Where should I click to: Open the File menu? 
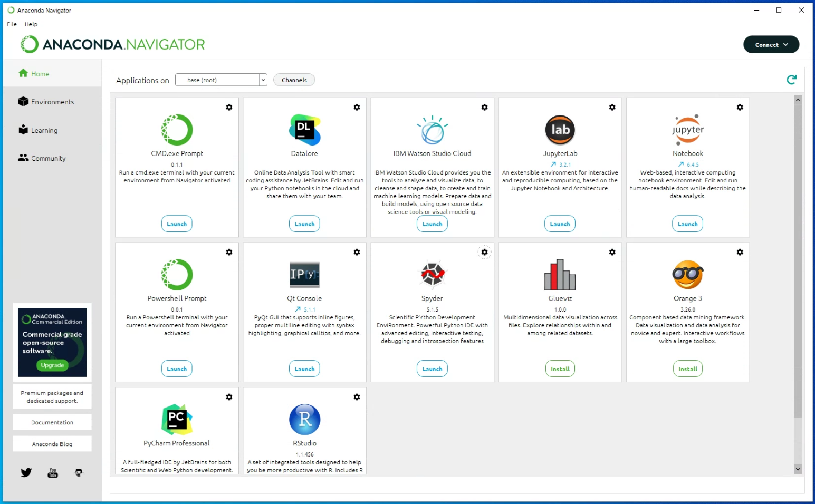[12, 24]
